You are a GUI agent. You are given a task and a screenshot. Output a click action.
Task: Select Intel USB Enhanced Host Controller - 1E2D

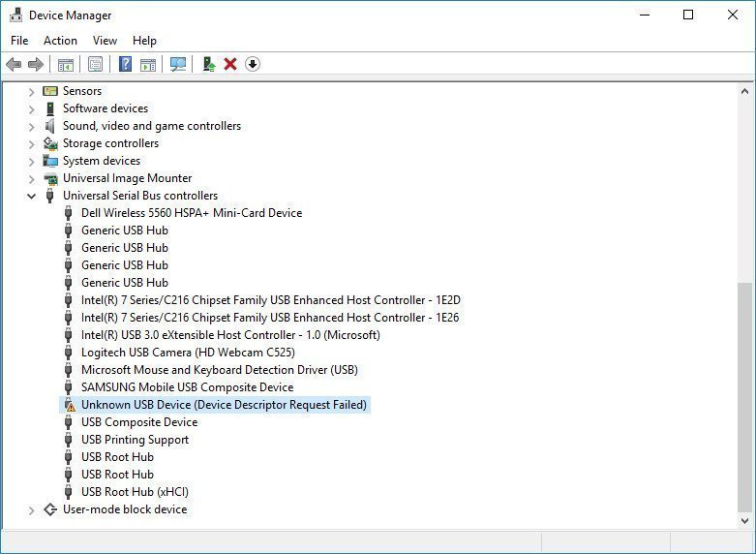tap(270, 300)
